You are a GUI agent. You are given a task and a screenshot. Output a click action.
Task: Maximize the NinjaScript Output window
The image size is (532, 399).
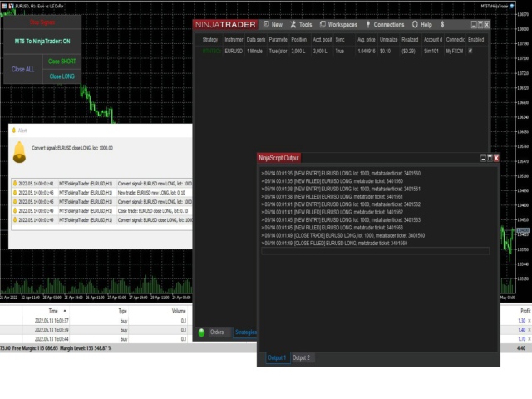(490, 158)
